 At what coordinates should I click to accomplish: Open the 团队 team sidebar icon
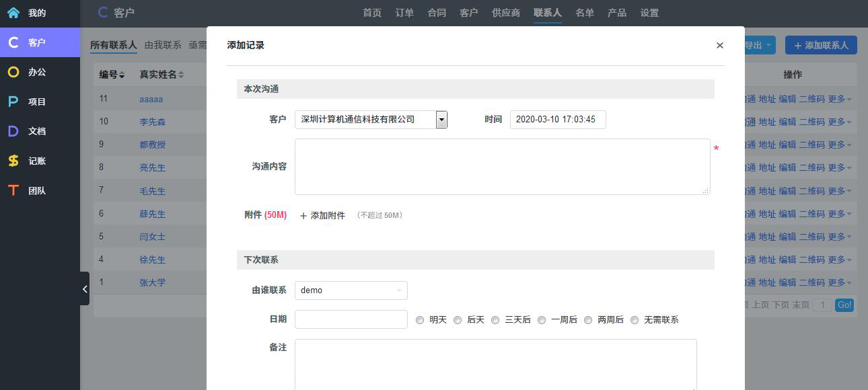click(13, 190)
